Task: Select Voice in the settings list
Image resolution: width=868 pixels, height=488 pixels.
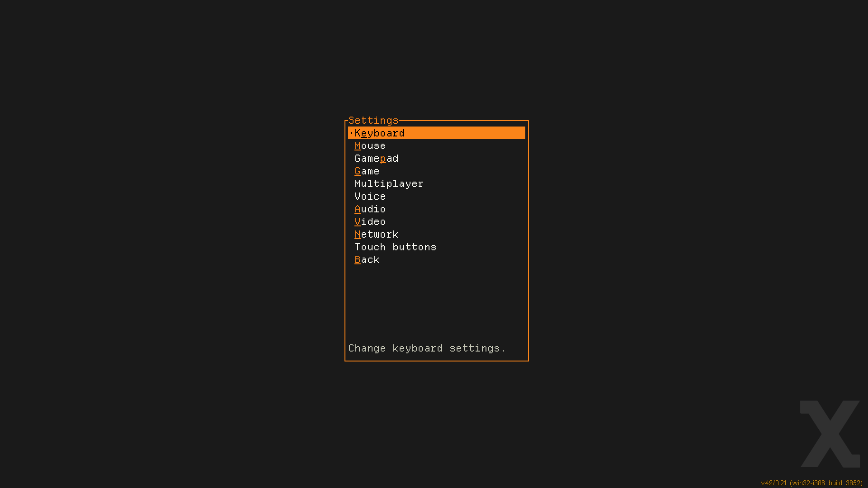Action: pyautogui.click(x=370, y=197)
